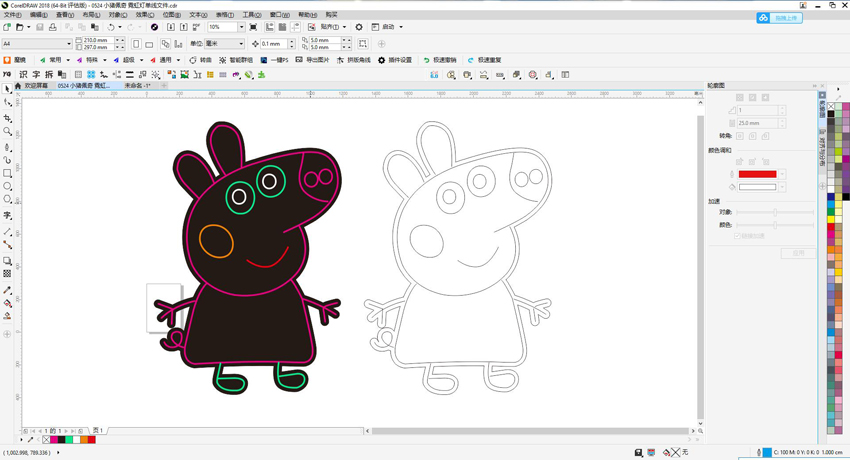Viewport: 850px width, 460px height.
Task: Expand the 特殊 plugin dropdown arrow
Action: pyautogui.click(x=105, y=60)
